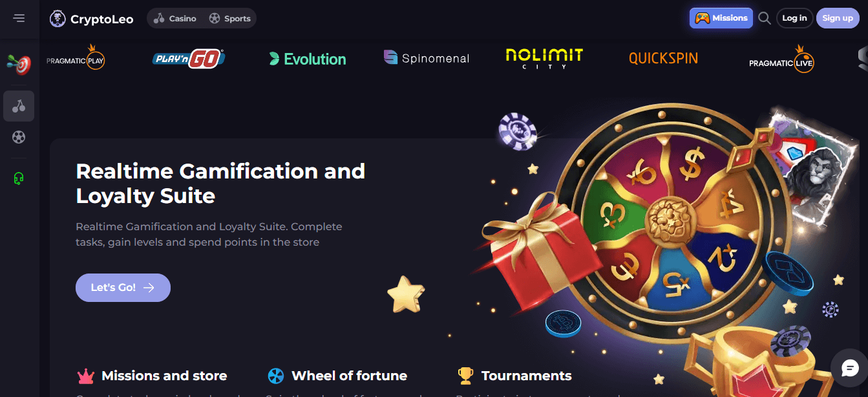Open the green headset support icon

point(19,178)
